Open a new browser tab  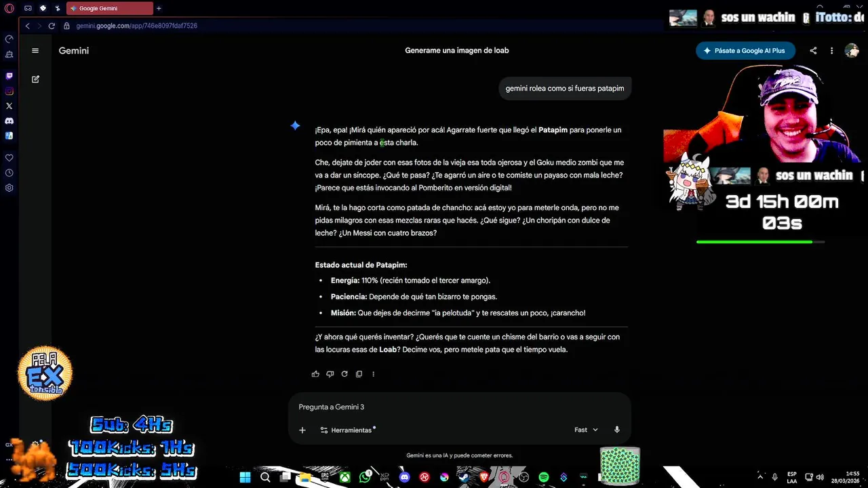[x=159, y=8]
